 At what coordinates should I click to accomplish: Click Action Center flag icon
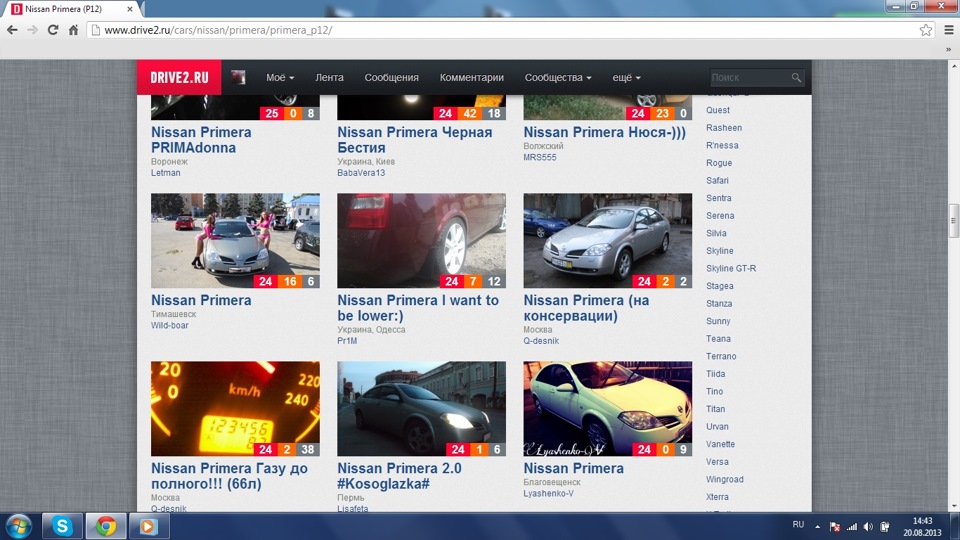[834, 527]
